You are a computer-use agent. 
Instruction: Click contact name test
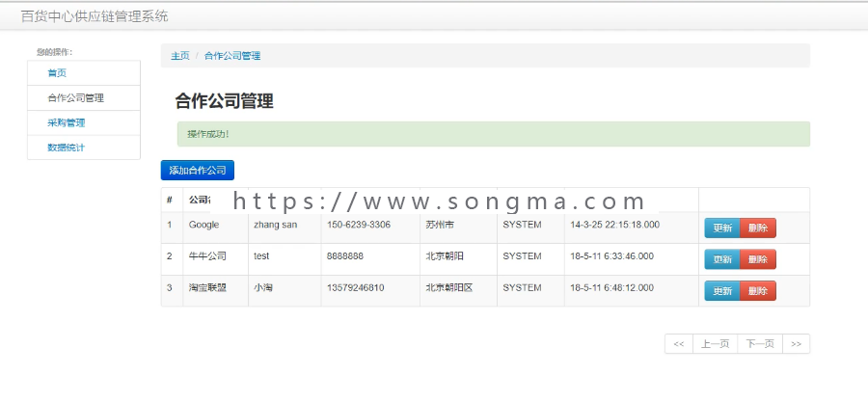[261, 256]
